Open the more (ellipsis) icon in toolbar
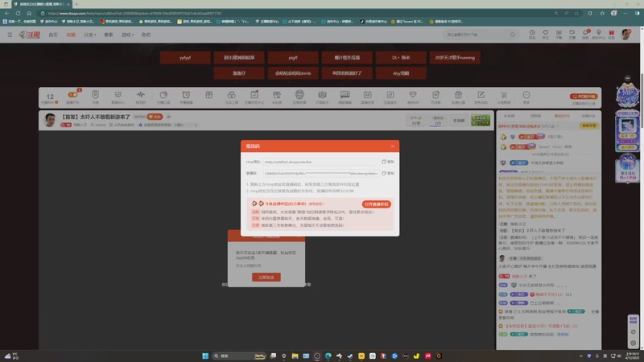Screen dimensions: 644x362 526,97
